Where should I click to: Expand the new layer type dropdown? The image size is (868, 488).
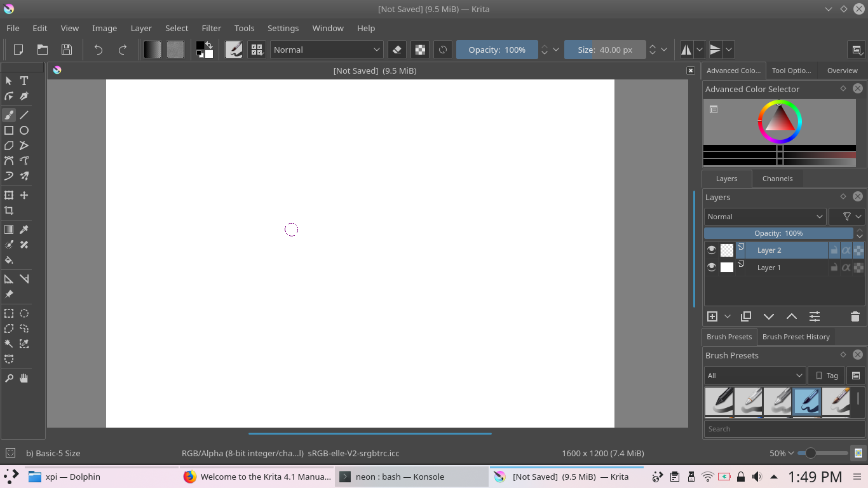click(x=728, y=316)
